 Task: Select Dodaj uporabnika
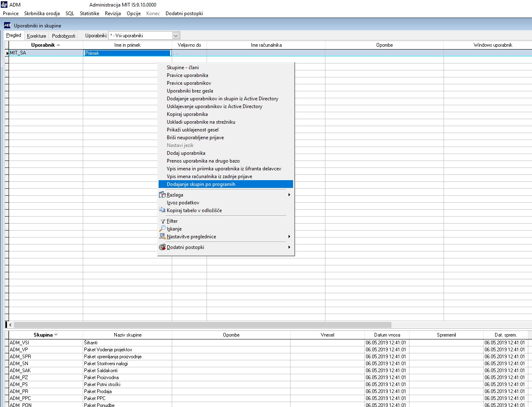[x=226, y=153]
